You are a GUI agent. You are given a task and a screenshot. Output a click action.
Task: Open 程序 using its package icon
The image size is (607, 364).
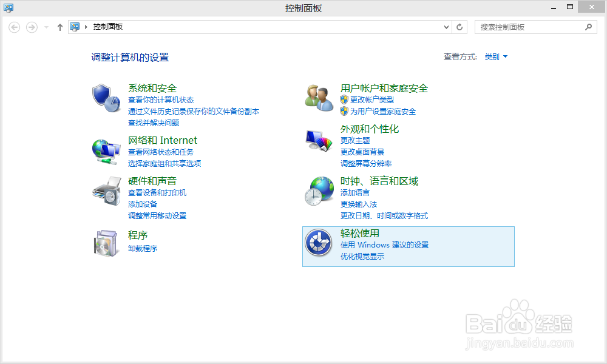point(106,242)
